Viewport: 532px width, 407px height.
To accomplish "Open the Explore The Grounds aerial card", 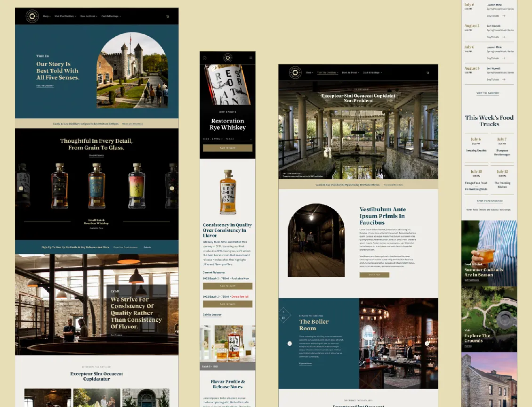I will pyautogui.click(x=489, y=319).
